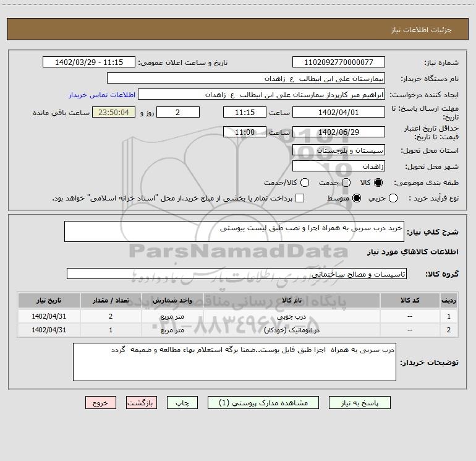This screenshot has width=476, height=461.
Task: Click the 23:50:04 remaining time field
Action: (x=114, y=112)
